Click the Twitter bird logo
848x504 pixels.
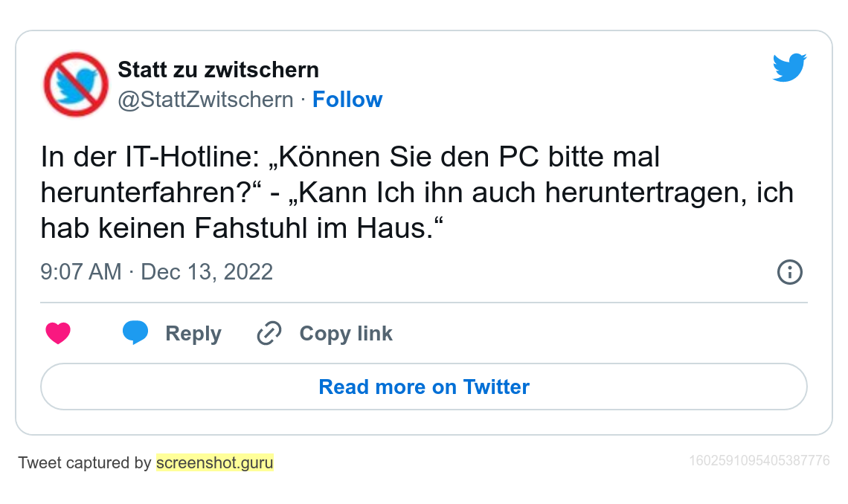pos(789,68)
